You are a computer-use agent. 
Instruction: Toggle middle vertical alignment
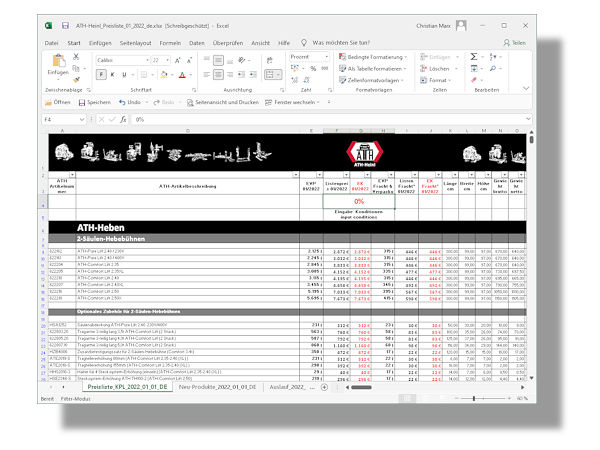(x=218, y=60)
